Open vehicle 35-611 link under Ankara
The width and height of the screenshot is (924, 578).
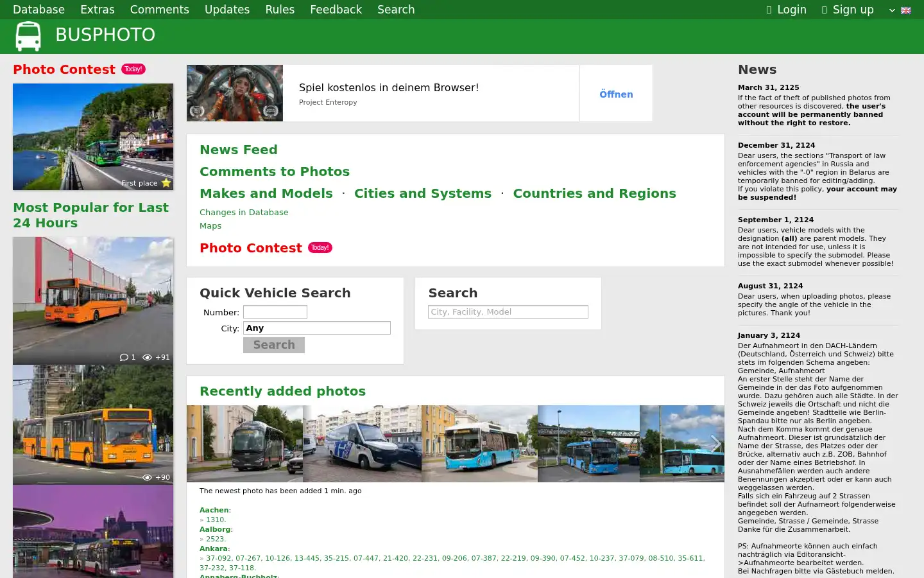(690, 558)
